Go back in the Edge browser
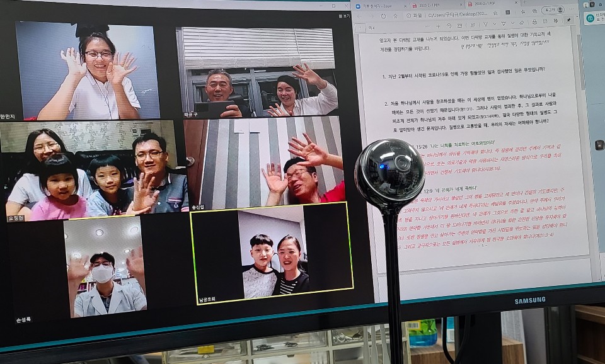 point(359,16)
